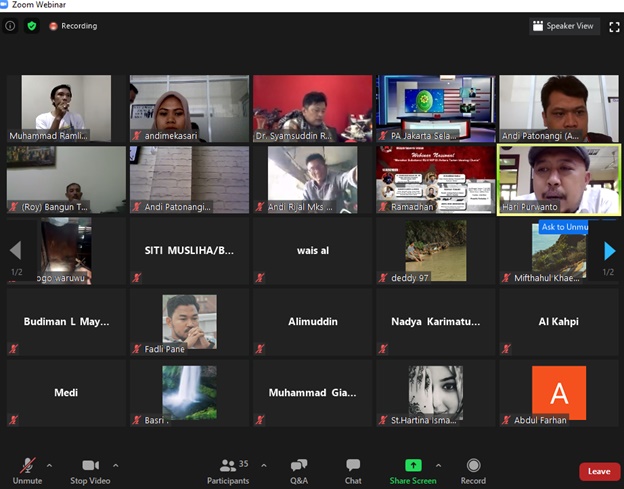
Task: Go to previous page of participants
Action: [x=15, y=251]
